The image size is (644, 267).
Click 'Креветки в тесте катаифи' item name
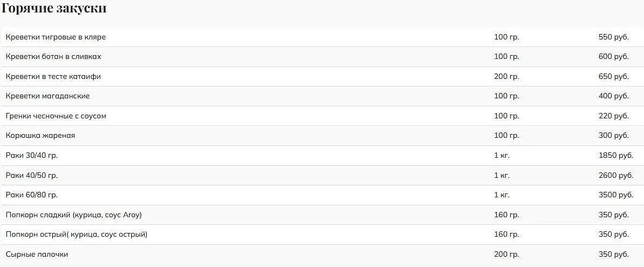click(53, 77)
